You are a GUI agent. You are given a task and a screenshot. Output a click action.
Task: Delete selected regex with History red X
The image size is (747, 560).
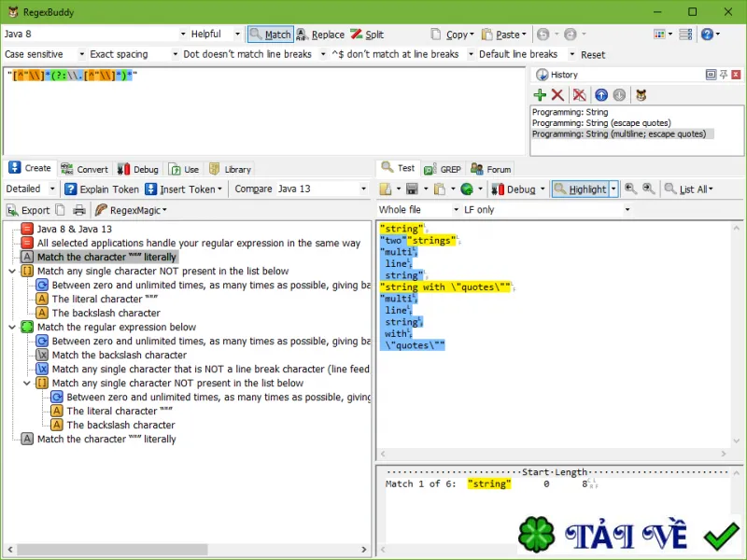(557, 95)
